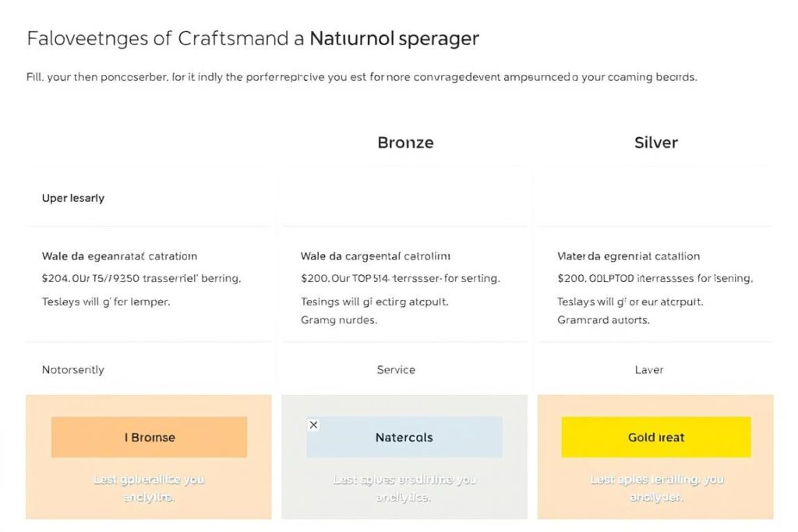Click the white caption below "I Bromse" button
This screenshot has width=798, height=532.
click(149, 488)
